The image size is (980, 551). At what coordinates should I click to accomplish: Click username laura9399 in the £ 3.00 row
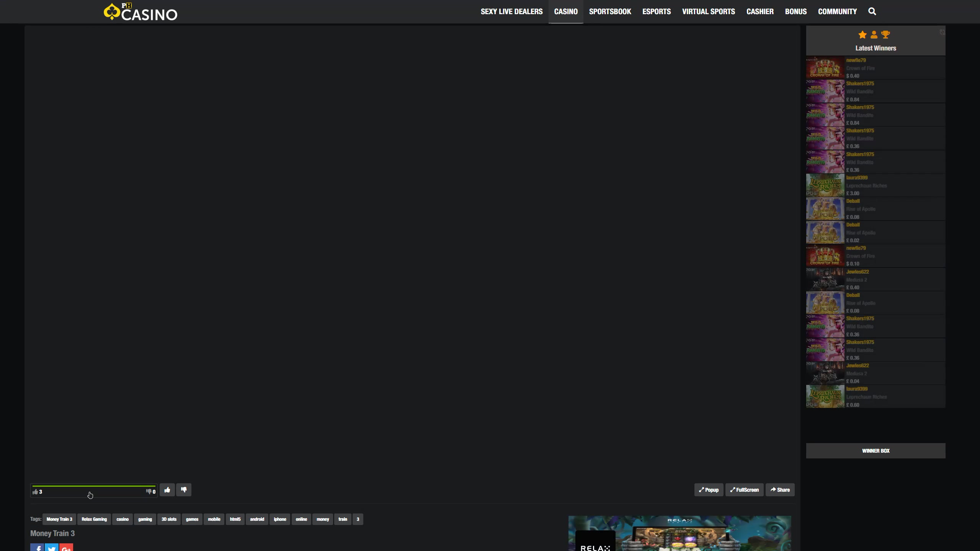pyautogui.click(x=857, y=178)
